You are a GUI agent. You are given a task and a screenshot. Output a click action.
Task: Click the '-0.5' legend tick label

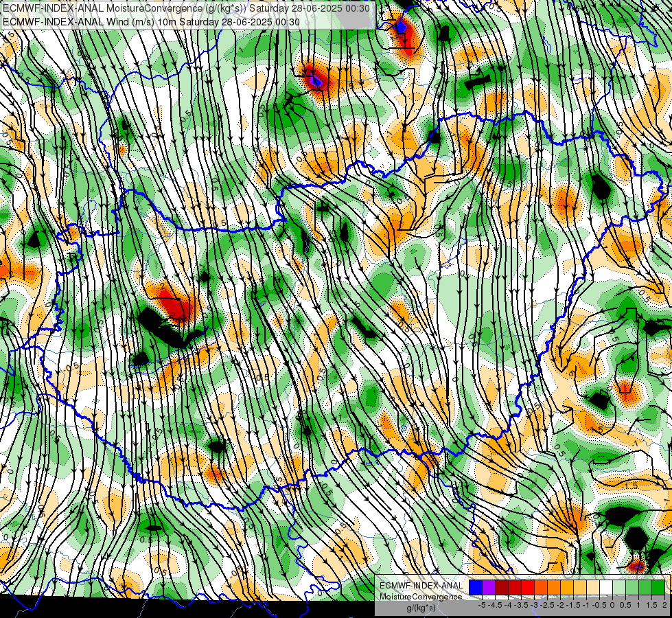click(x=599, y=605)
